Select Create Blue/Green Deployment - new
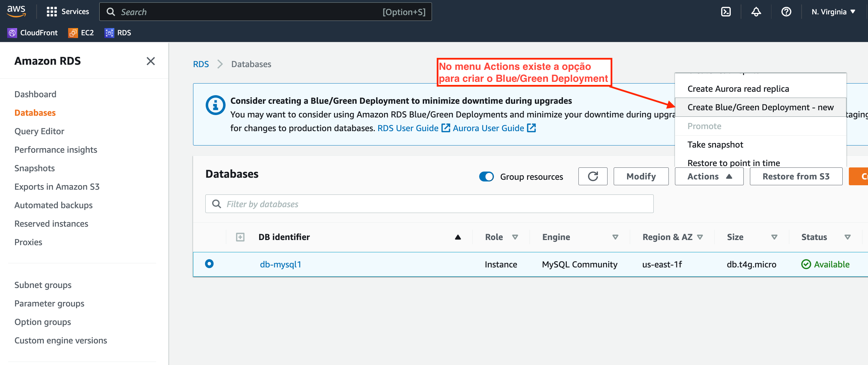Image resolution: width=868 pixels, height=365 pixels. click(761, 107)
